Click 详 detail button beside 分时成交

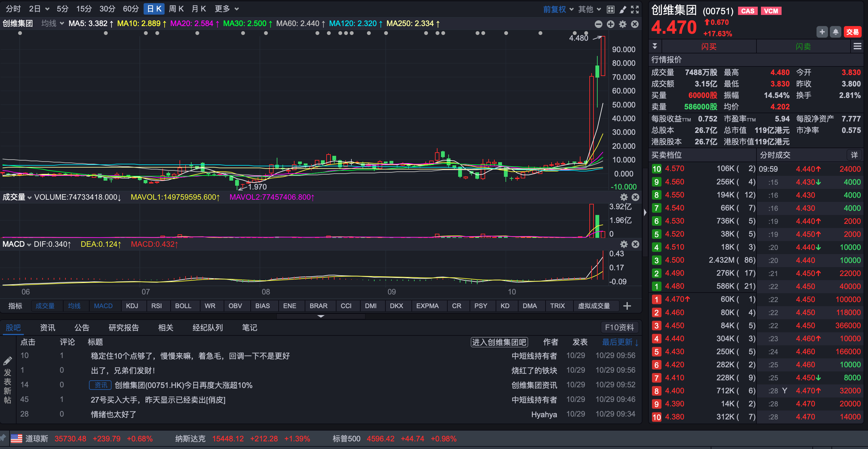point(854,155)
